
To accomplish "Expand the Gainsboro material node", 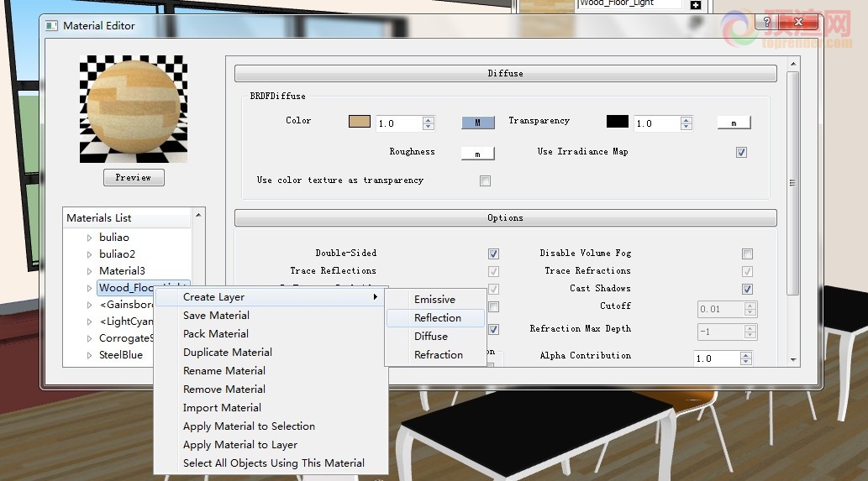I will [89, 305].
